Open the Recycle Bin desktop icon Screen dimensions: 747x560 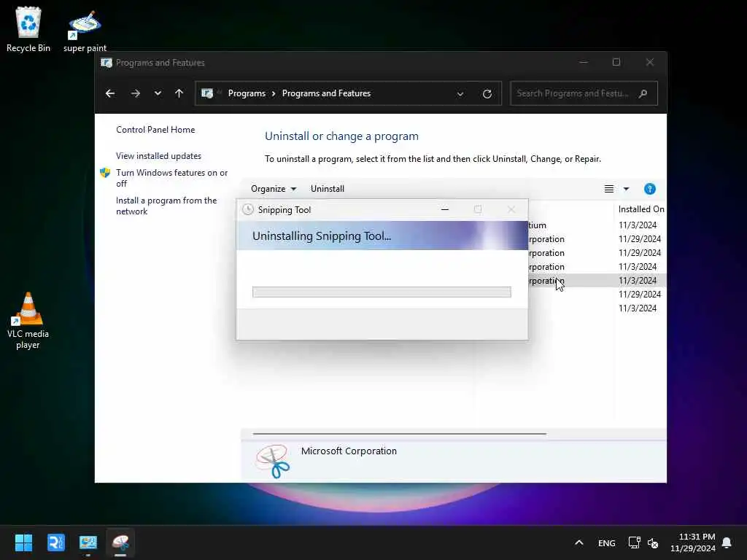(x=28, y=29)
